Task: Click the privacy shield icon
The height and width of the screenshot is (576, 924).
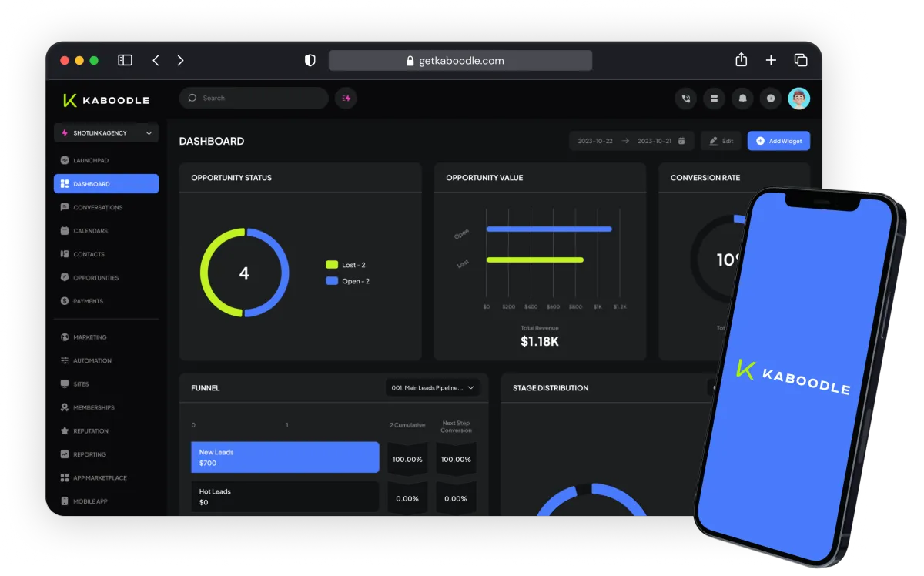Action: pos(310,60)
